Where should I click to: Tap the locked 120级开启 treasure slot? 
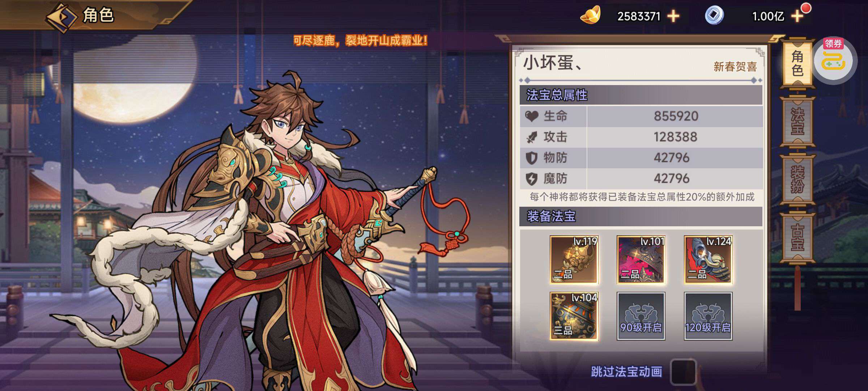708,316
